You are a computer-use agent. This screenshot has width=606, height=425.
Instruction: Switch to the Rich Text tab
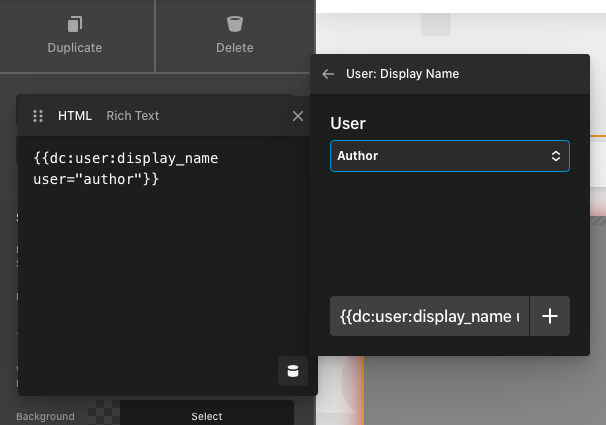(132, 116)
